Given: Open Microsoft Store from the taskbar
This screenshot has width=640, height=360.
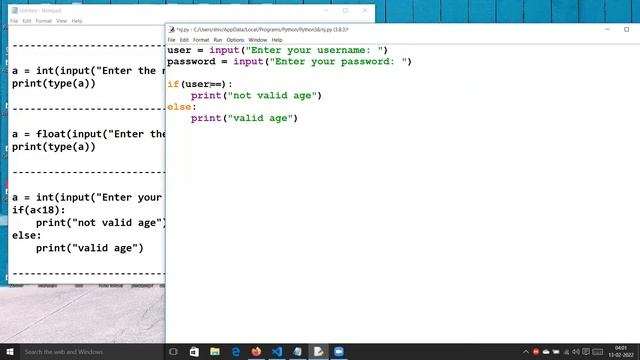Looking at the screenshot, I should pos(194,351).
